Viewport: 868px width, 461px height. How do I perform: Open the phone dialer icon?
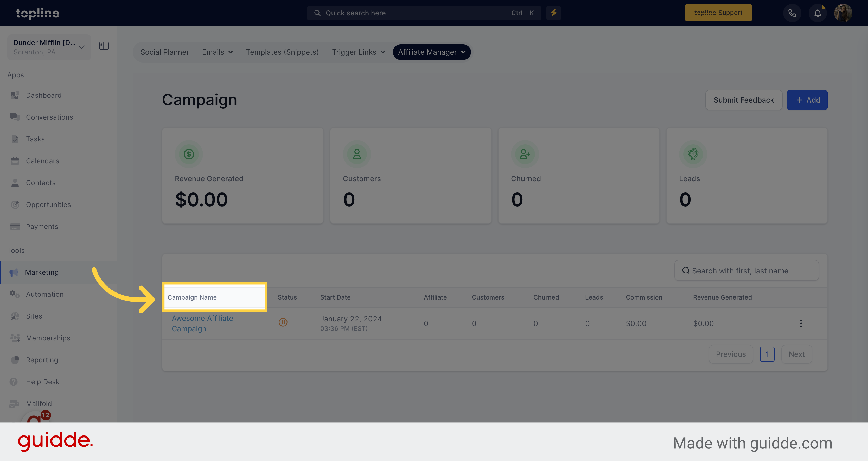coord(792,13)
